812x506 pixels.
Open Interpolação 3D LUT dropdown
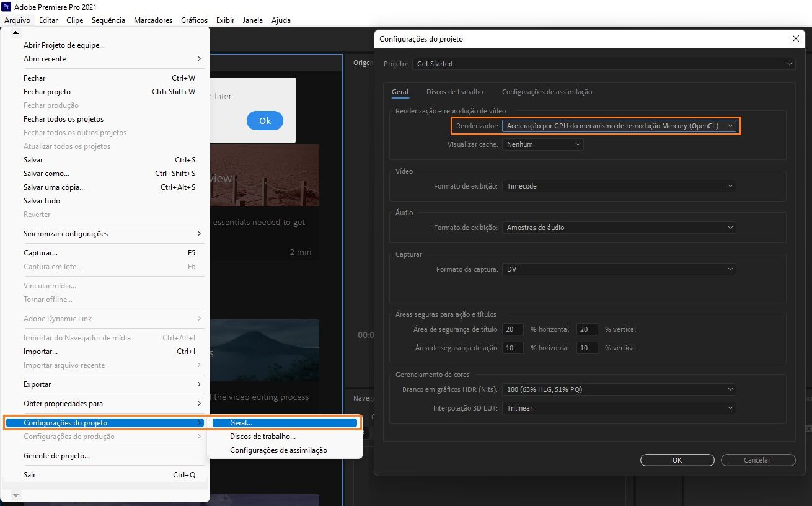coord(619,408)
